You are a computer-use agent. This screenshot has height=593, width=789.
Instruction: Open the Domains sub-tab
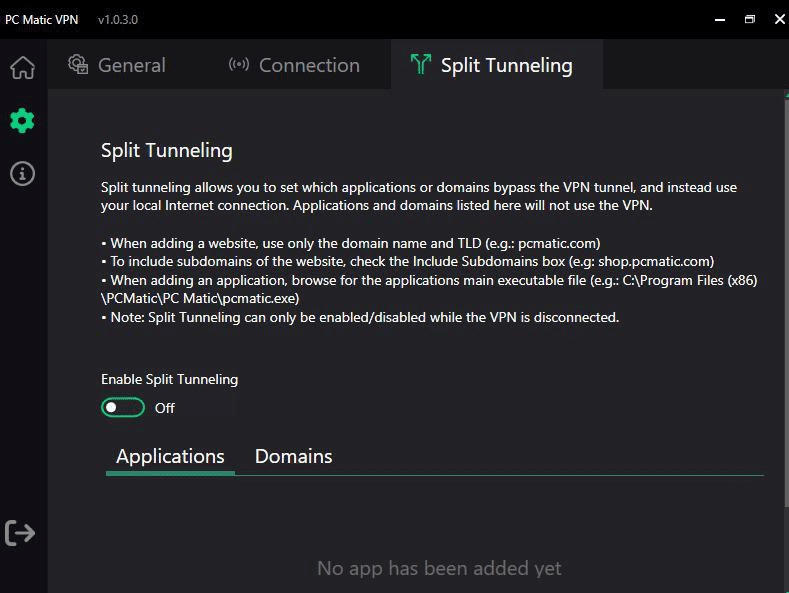pos(293,457)
